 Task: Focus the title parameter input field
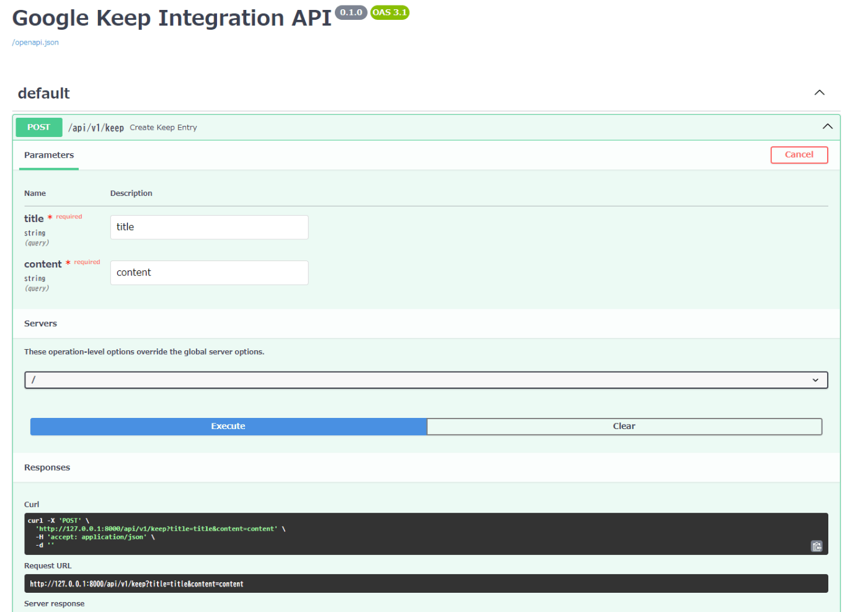(x=210, y=228)
